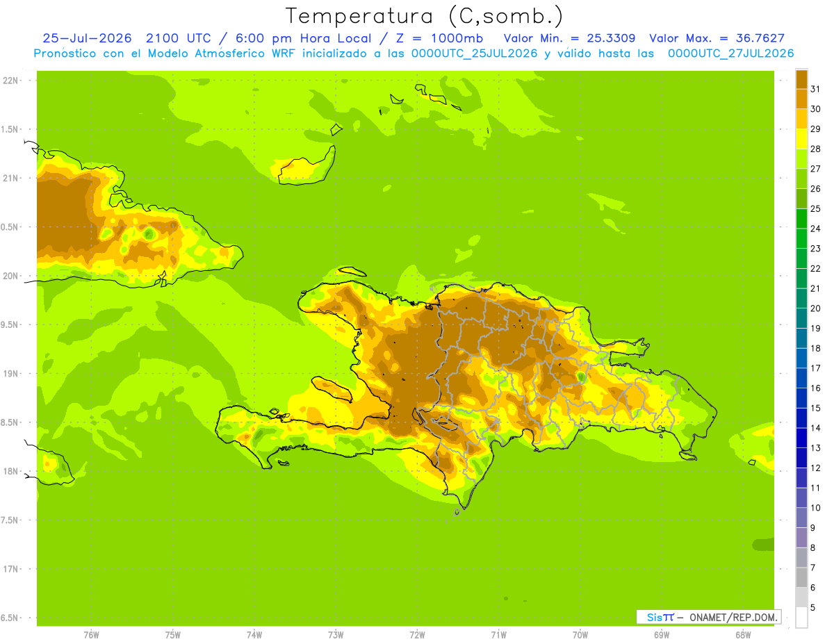This screenshot has height=644, width=834.
Task: Click the '20N' latitude axis label
Action: click(x=10, y=276)
